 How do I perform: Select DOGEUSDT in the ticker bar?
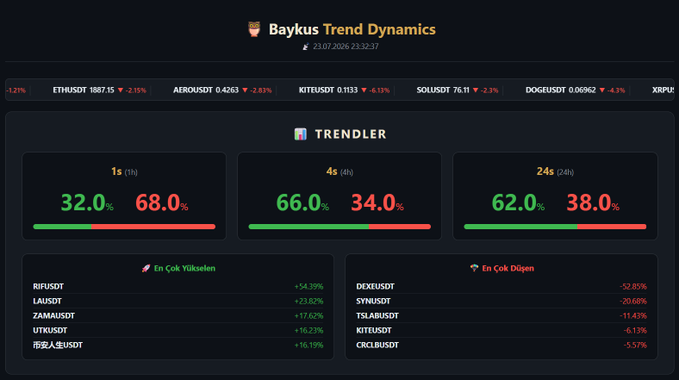(x=546, y=90)
